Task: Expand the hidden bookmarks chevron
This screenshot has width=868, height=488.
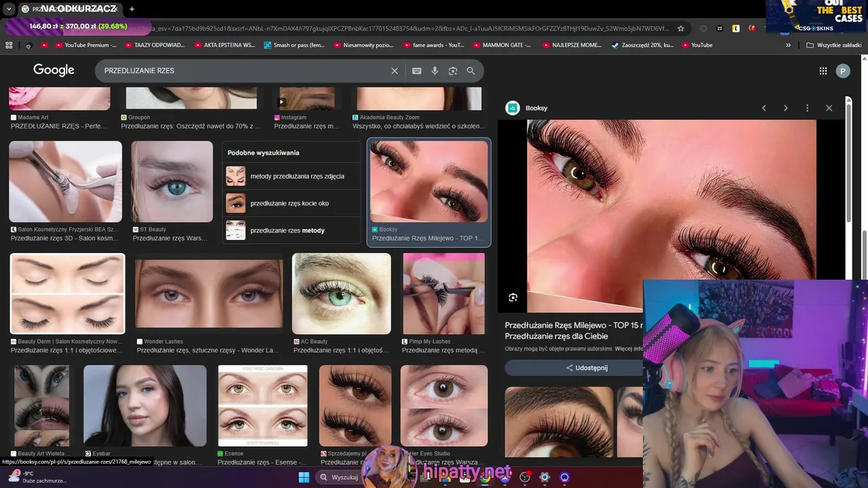Action: pos(788,45)
